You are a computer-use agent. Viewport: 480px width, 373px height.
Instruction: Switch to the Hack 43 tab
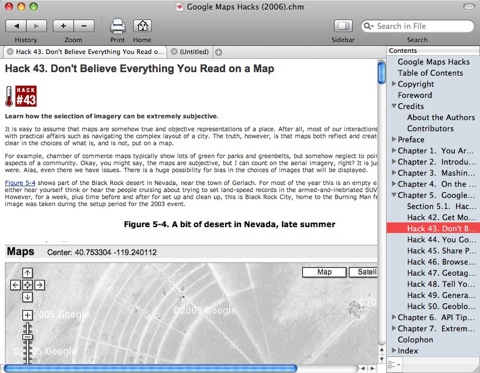point(89,52)
